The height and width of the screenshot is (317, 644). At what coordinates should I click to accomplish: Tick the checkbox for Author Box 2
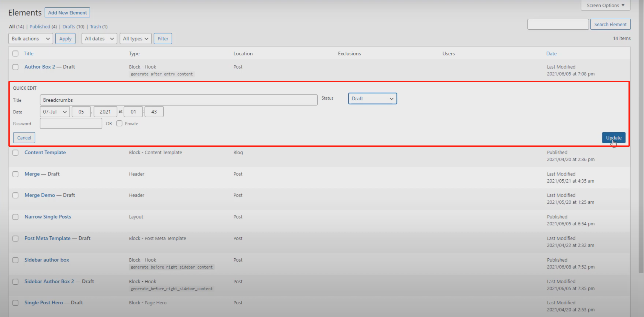(x=15, y=67)
